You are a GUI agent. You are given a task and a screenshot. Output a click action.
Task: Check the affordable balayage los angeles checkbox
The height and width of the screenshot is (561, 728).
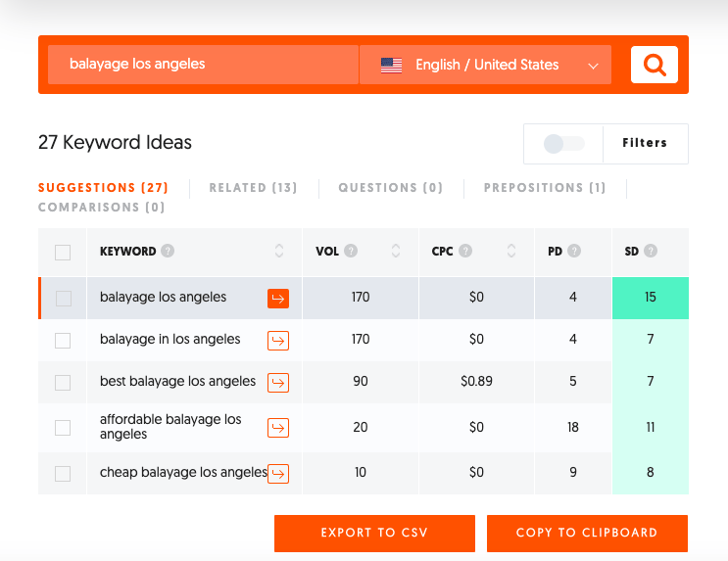[63, 428]
